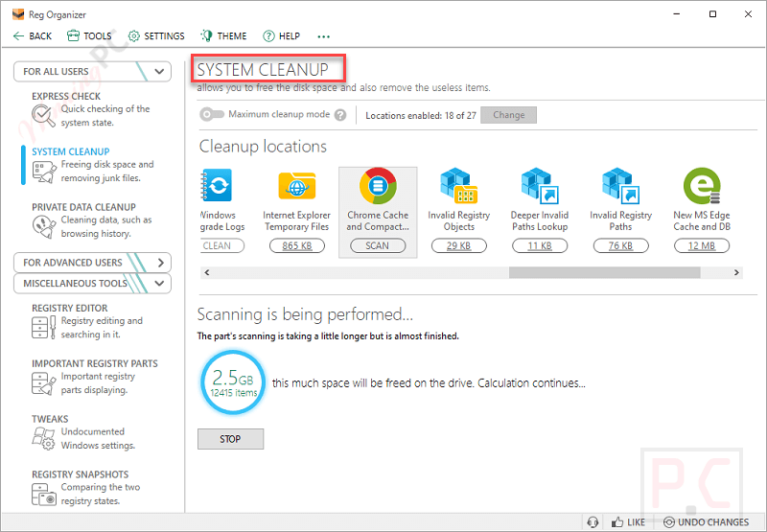Open IMPORTANT REGISTRY PARTS tool
This screenshot has width=767, height=532.
click(x=95, y=364)
